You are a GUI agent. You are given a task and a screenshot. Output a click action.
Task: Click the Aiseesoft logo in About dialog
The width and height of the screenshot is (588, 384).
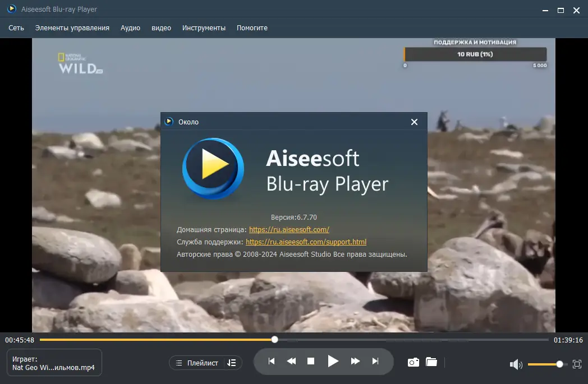pyautogui.click(x=213, y=169)
